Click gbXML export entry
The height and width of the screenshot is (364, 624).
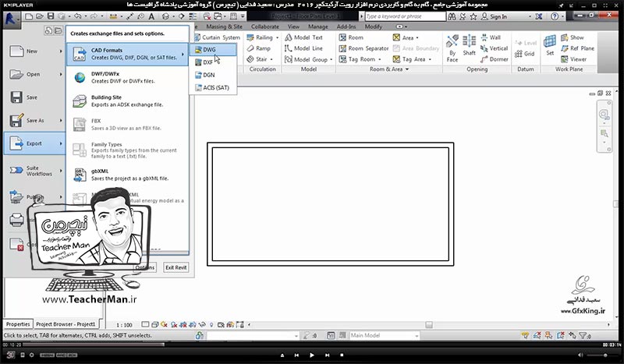click(x=127, y=175)
